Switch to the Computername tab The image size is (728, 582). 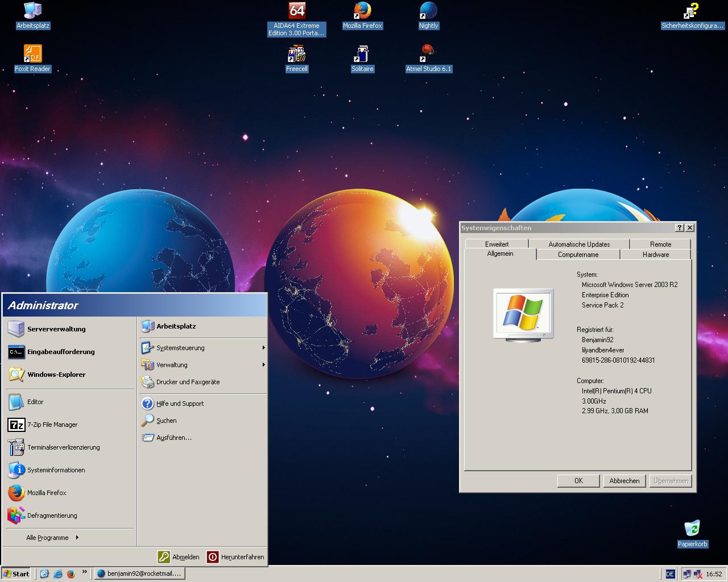tap(577, 255)
